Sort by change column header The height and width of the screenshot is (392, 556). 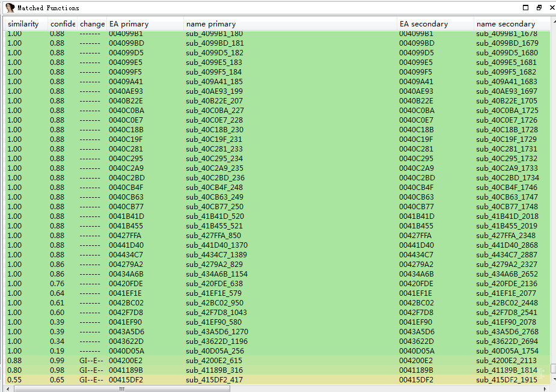point(92,24)
